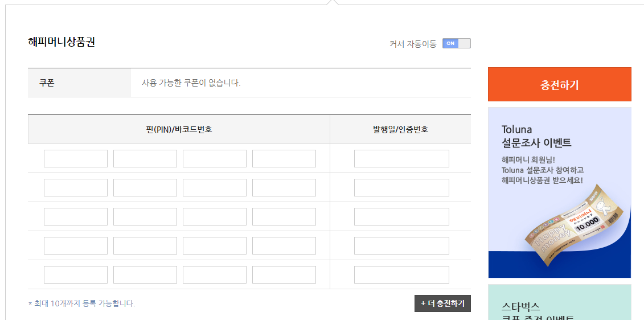Image resolution: width=644 pixels, height=320 pixels.
Task: Click 발행일/인증번호 field in row one
Action: 401,158
